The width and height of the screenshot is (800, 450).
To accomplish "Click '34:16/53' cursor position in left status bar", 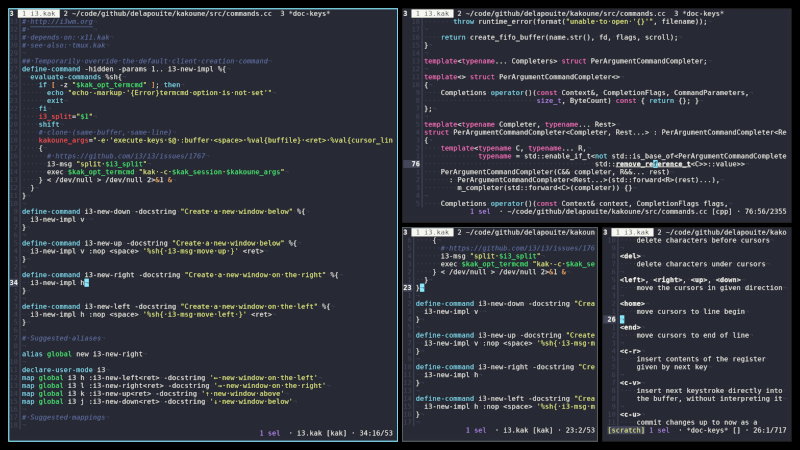I will tap(376, 433).
